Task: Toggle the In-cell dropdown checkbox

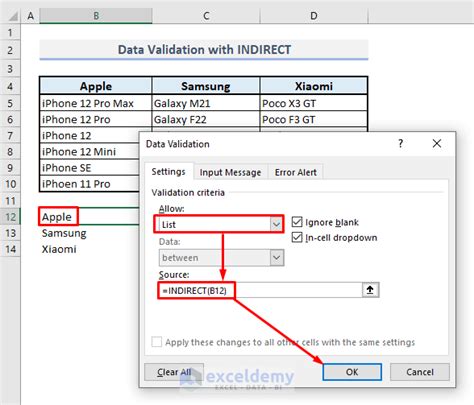Action: pyautogui.click(x=297, y=237)
